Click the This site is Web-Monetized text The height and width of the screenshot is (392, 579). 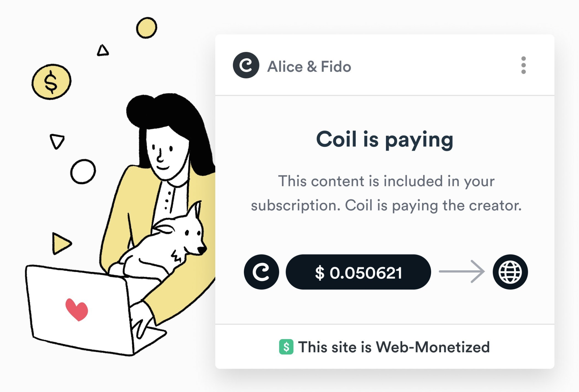pos(394,347)
